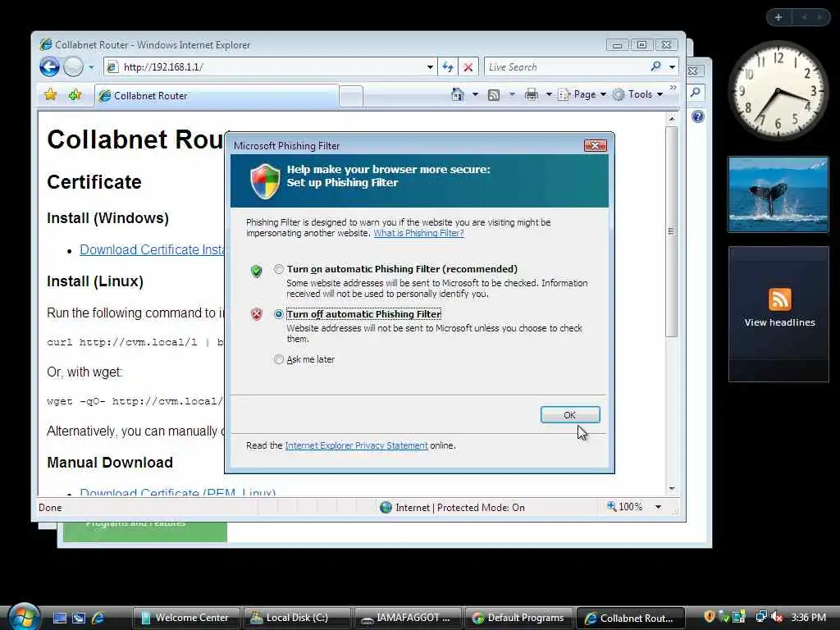The width and height of the screenshot is (840, 630).
Task: Click the taskbar clock showing 3:36 PM
Action: [808, 617]
